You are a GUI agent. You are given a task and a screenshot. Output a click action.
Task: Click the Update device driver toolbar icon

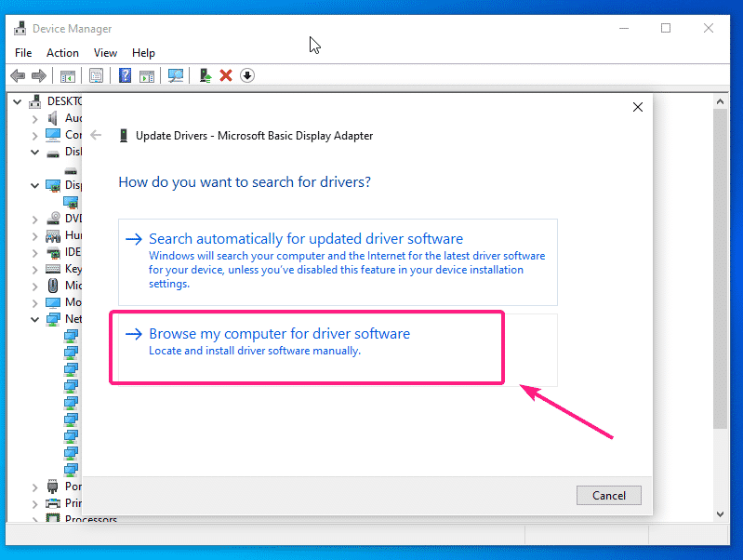206,75
